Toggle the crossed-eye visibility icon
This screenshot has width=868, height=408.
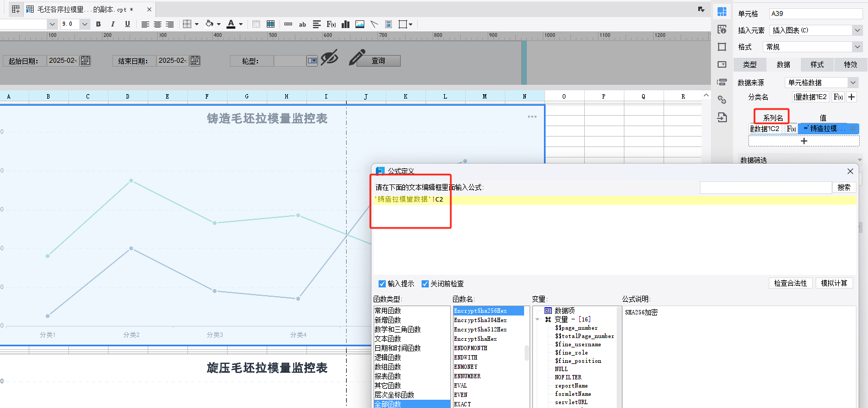tap(329, 57)
